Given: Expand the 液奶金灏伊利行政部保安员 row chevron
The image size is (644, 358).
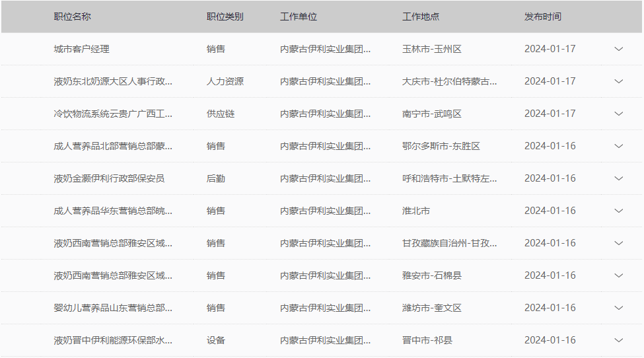Looking at the screenshot, I should [618, 178].
